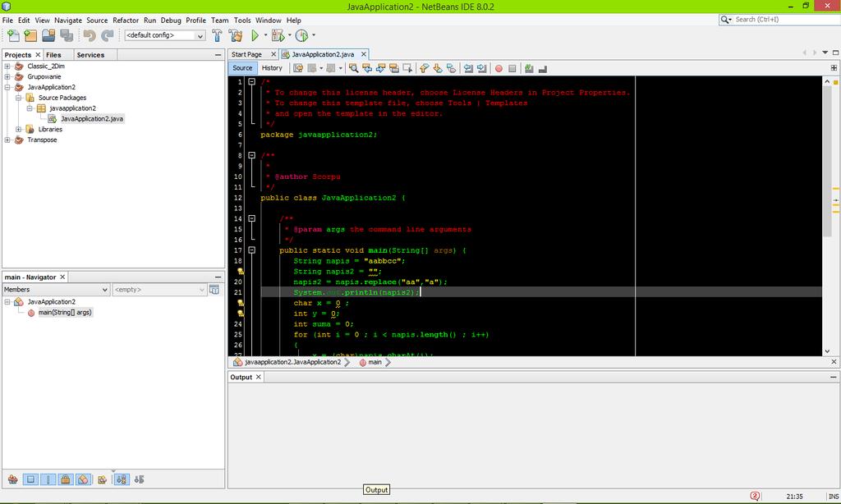Viewport: 841px width, 504px height.
Task: Click the Shift Line Left icon
Action: [468, 68]
